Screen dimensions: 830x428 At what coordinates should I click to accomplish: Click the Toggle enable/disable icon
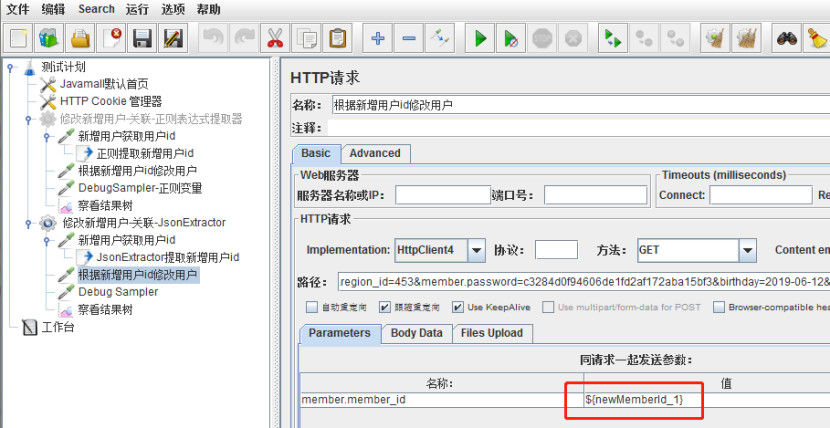(439, 38)
